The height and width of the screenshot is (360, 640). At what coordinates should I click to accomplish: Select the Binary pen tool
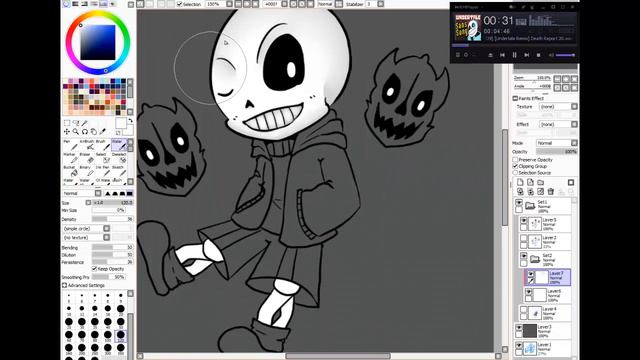point(86,171)
